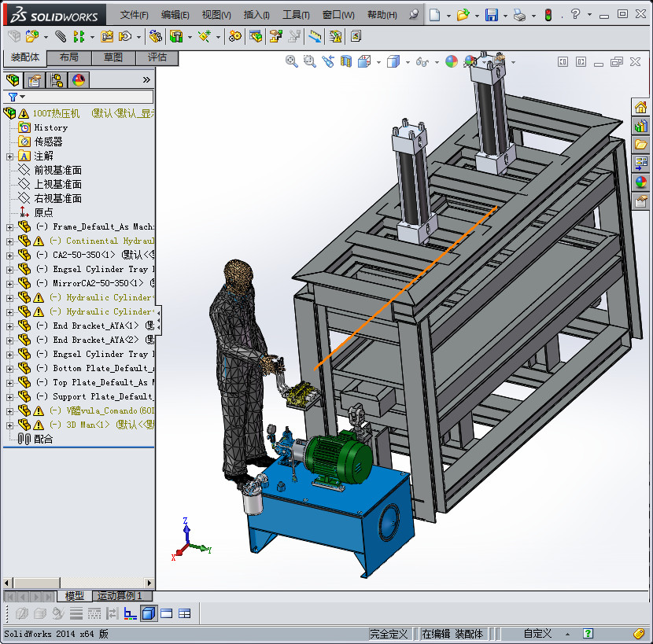Expand the End Bracket_AYA<1> node

(x=9, y=326)
